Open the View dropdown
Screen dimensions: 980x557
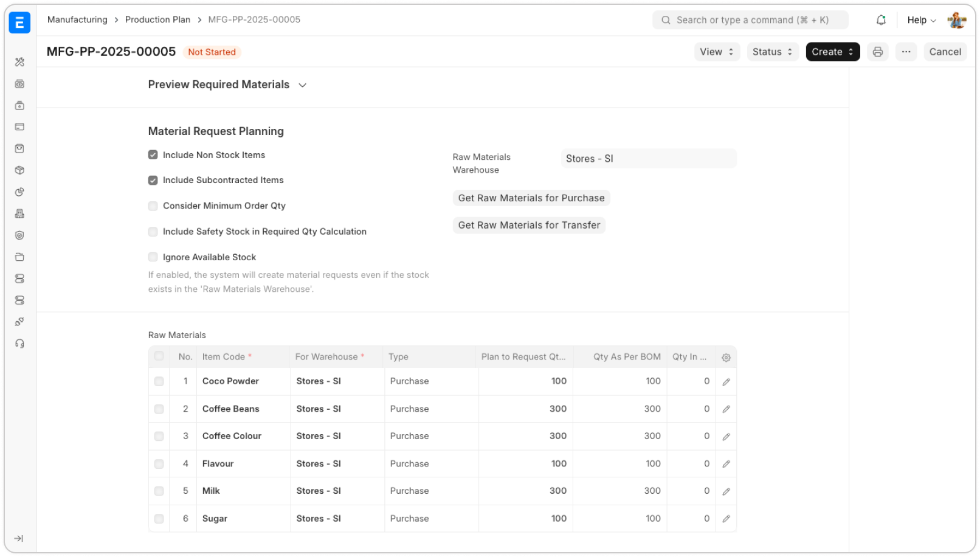(717, 52)
